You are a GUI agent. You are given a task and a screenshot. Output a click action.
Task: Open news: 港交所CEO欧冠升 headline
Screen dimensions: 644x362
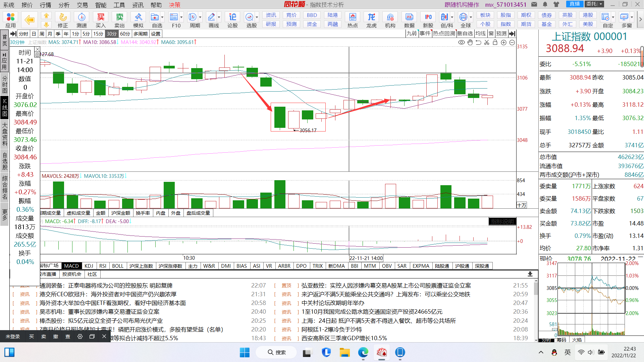click(x=108, y=294)
